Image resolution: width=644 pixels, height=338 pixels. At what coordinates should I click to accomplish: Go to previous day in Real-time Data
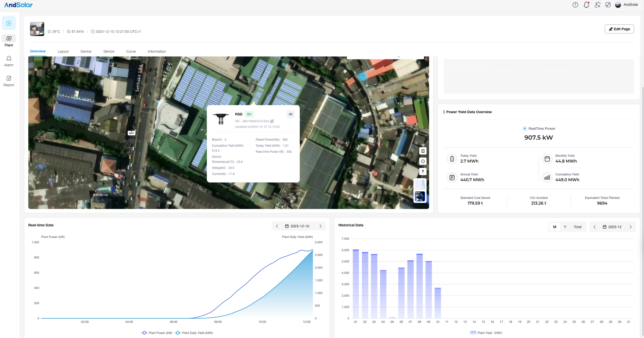point(277,226)
